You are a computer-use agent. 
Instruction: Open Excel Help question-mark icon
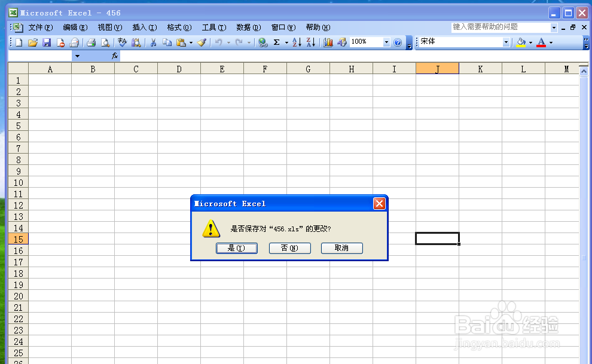[x=398, y=42]
